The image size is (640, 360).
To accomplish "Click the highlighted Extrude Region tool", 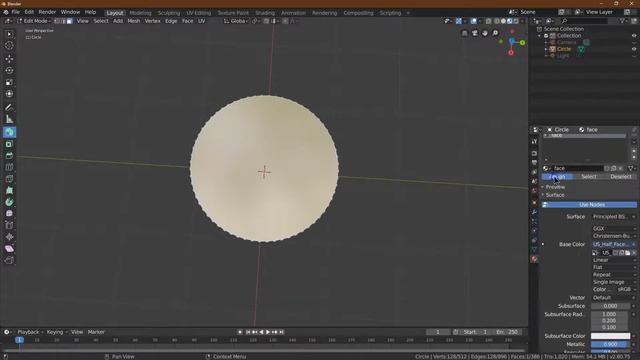I will 9,132.
